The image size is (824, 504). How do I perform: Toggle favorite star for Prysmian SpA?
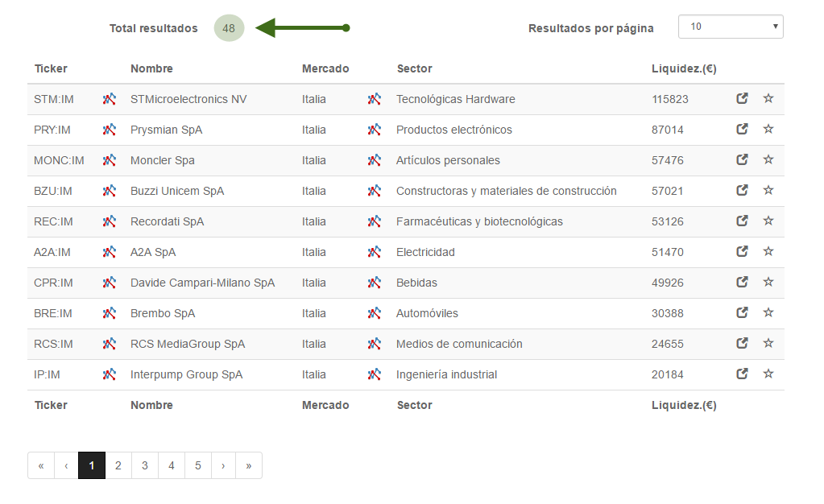pyautogui.click(x=768, y=129)
